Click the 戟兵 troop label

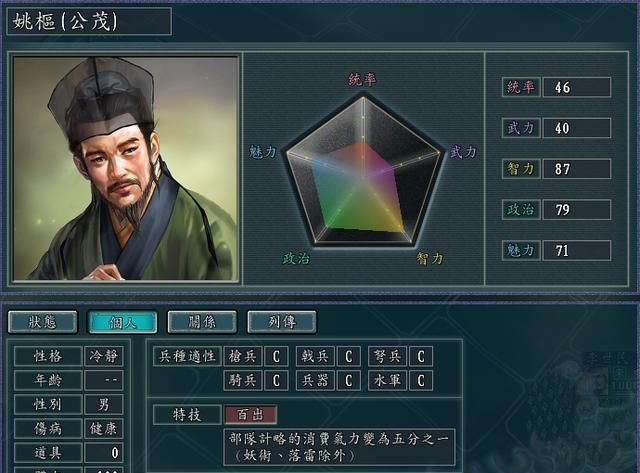315,356
